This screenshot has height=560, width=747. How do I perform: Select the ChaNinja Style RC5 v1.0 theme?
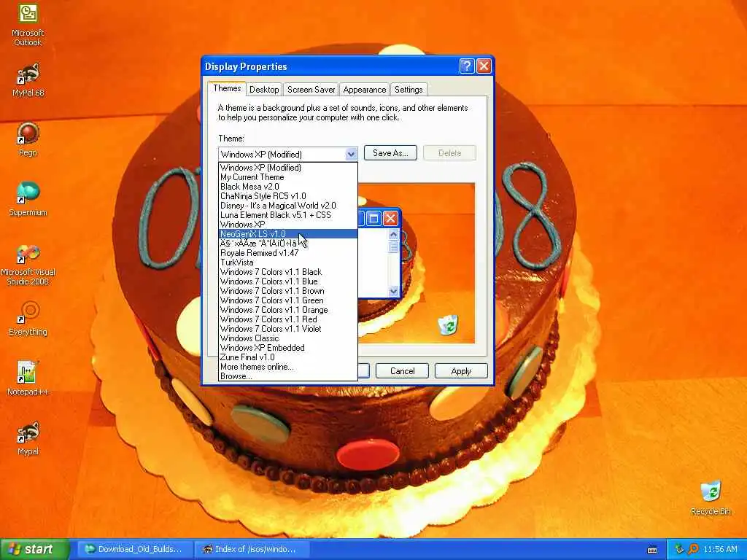(287, 196)
